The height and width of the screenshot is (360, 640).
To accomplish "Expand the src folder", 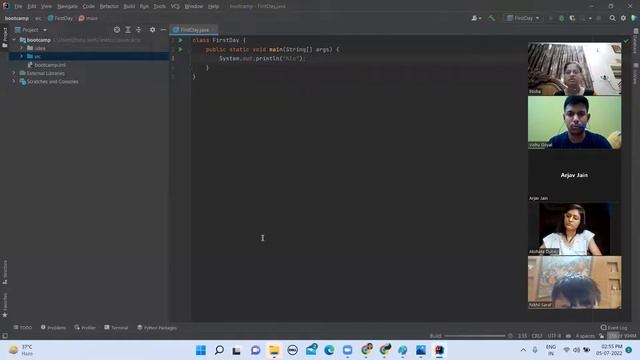I will (x=22, y=56).
